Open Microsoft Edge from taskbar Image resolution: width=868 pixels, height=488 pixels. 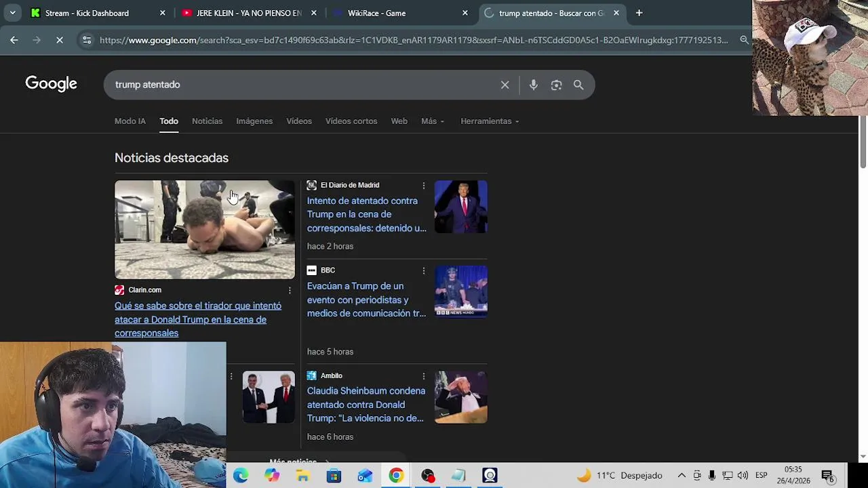241,476
